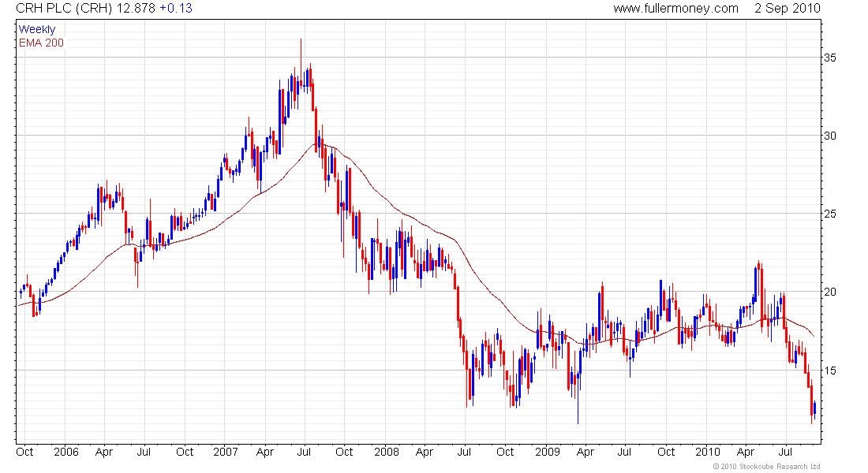868x473 pixels.
Task: Select the 'Weekly' legend label
Action: point(37,29)
